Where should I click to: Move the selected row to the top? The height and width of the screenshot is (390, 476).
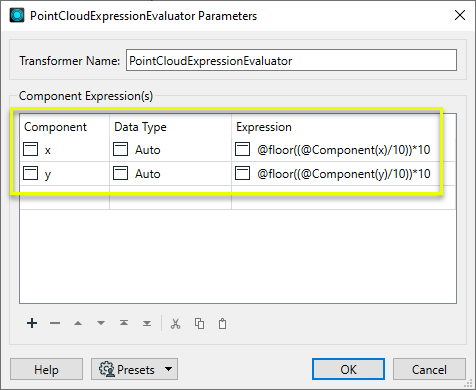[124, 323]
